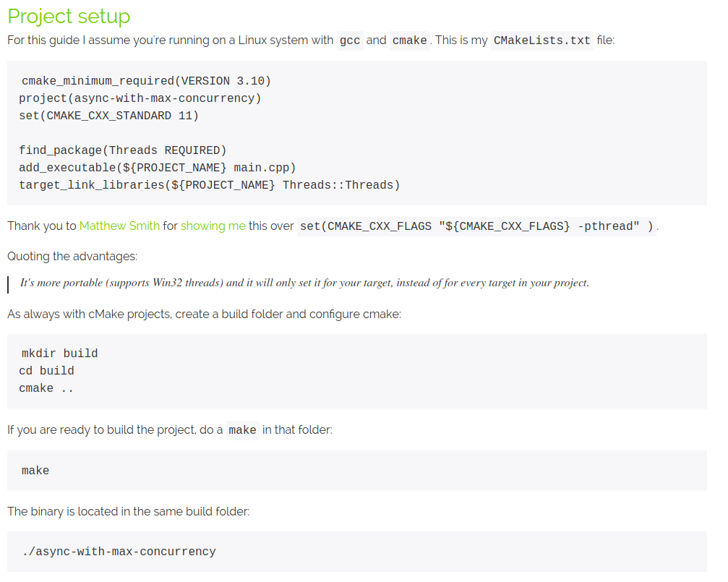Click the Project setup heading
This screenshot has width=728, height=582.
(69, 17)
